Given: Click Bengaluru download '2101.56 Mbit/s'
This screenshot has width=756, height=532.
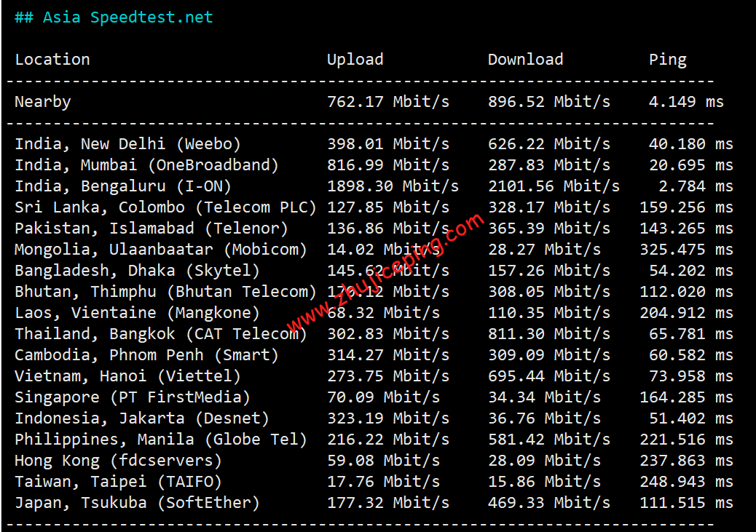Looking at the screenshot, I should click(554, 186).
